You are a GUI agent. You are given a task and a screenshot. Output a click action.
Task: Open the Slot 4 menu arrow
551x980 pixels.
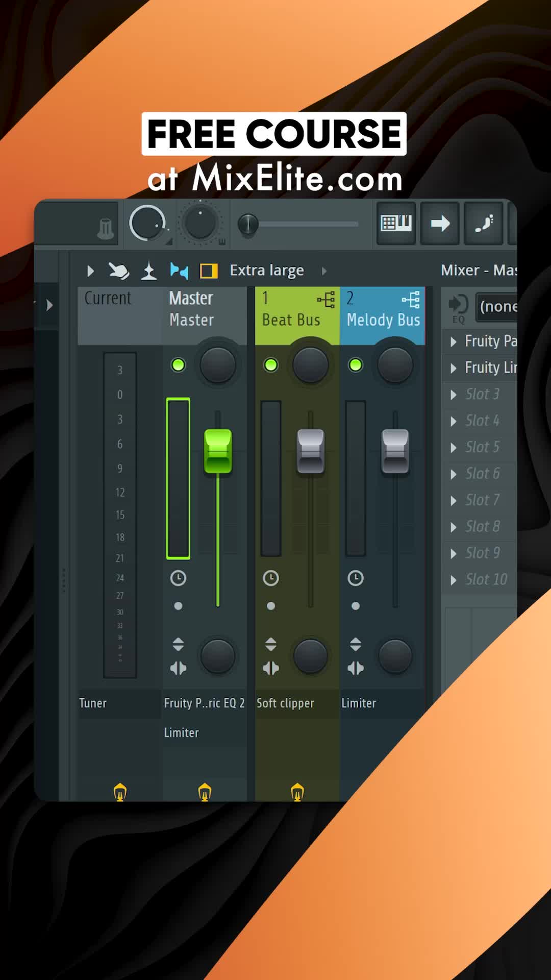pos(453,421)
